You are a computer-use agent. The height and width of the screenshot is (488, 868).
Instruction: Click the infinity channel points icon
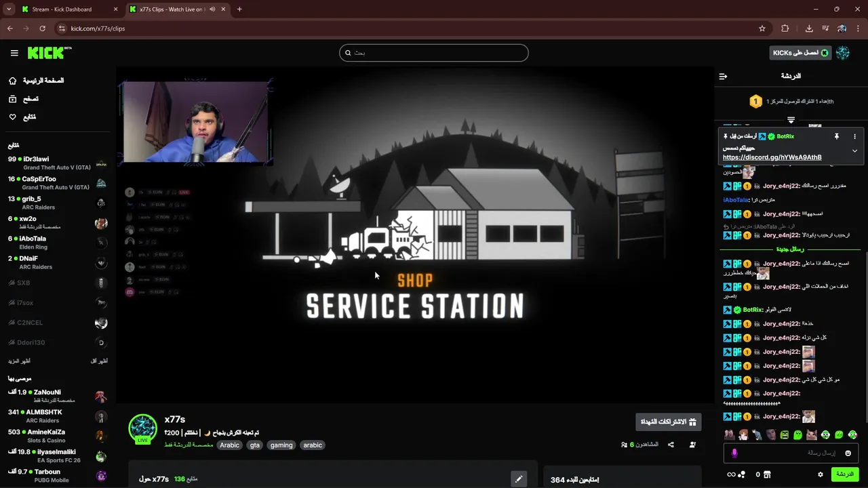coord(731,474)
